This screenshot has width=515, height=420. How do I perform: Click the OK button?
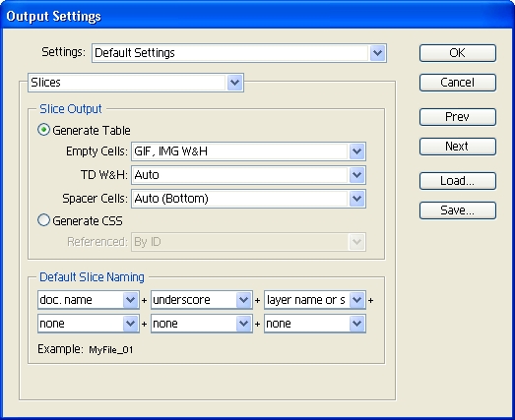click(x=458, y=53)
